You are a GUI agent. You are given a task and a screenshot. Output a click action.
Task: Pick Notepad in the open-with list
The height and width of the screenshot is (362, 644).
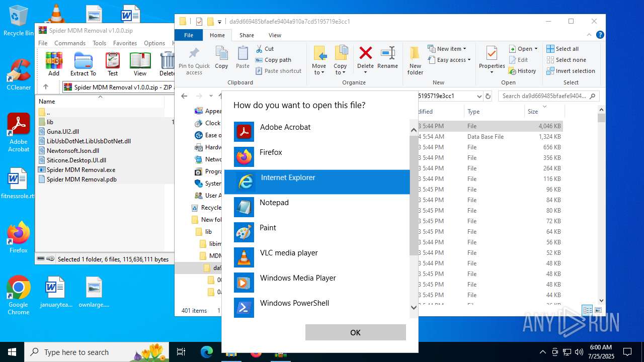317,207
